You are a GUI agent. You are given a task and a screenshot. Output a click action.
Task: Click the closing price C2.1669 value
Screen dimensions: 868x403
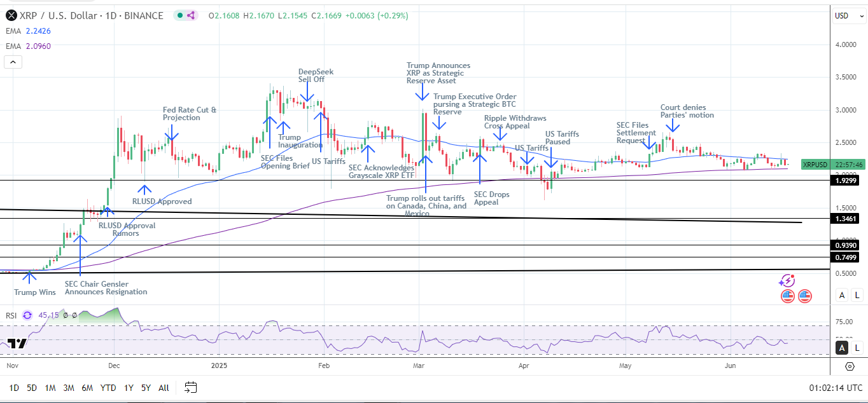pyautogui.click(x=327, y=15)
